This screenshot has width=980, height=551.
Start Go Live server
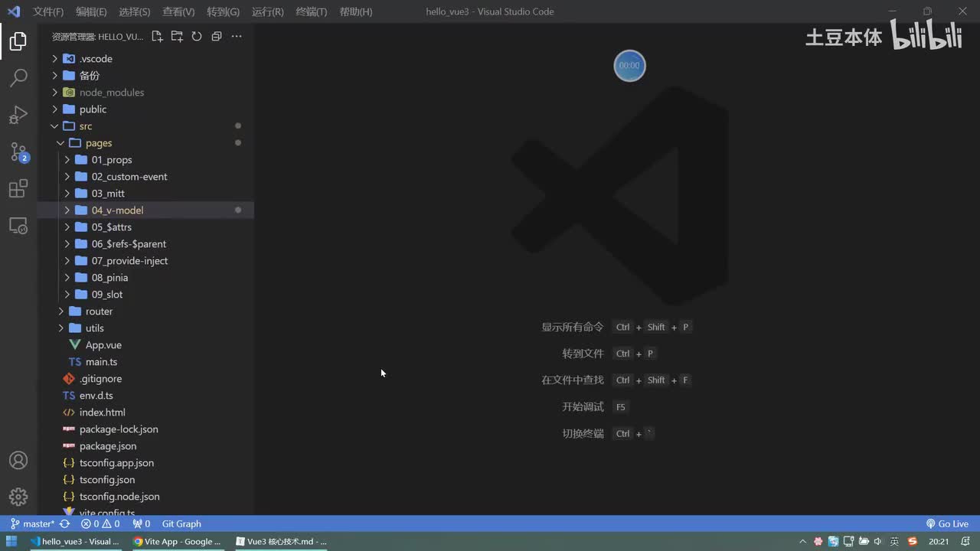948,524
